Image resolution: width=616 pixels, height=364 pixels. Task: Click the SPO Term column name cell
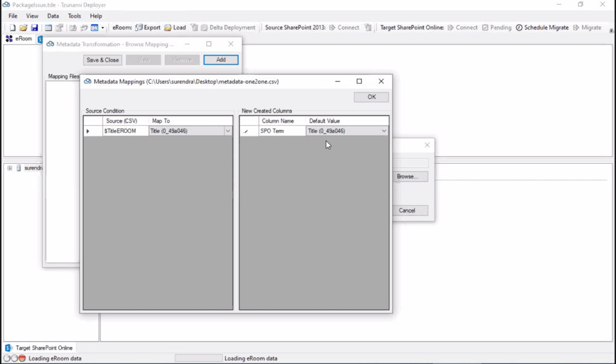(x=282, y=131)
